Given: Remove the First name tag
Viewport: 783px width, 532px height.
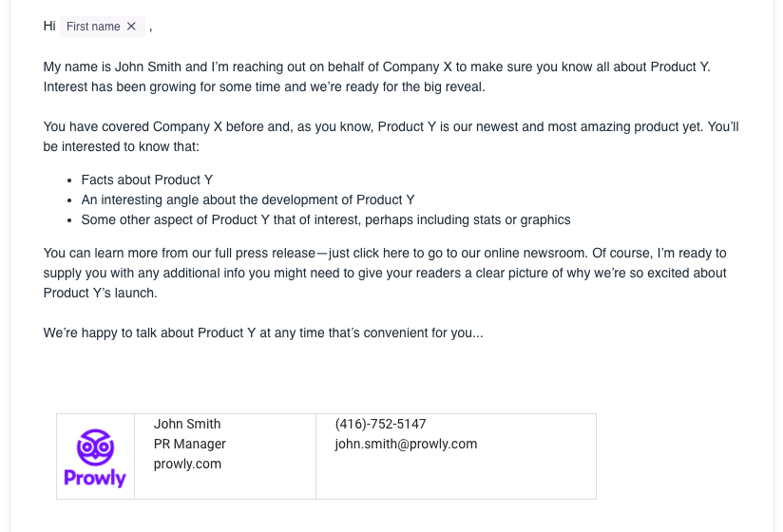Looking at the screenshot, I should 131,27.
